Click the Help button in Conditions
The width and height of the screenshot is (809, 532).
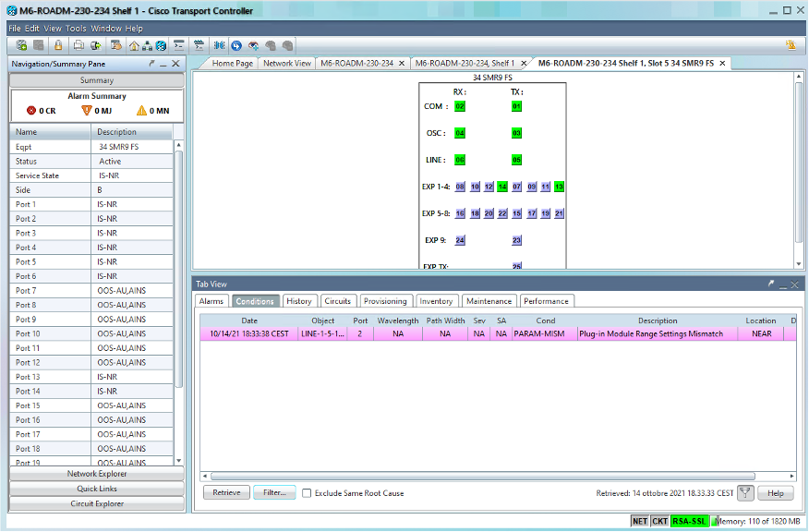coord(776,493)
